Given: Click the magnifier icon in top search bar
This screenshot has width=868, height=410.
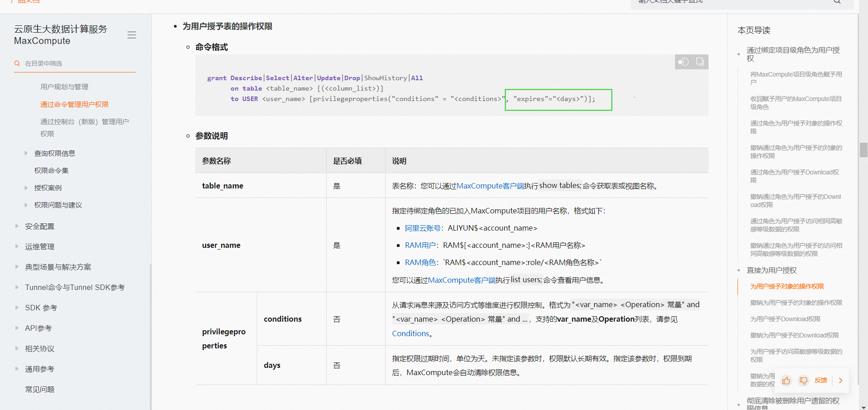Looking at the screenshot, I should coord(837,2).
